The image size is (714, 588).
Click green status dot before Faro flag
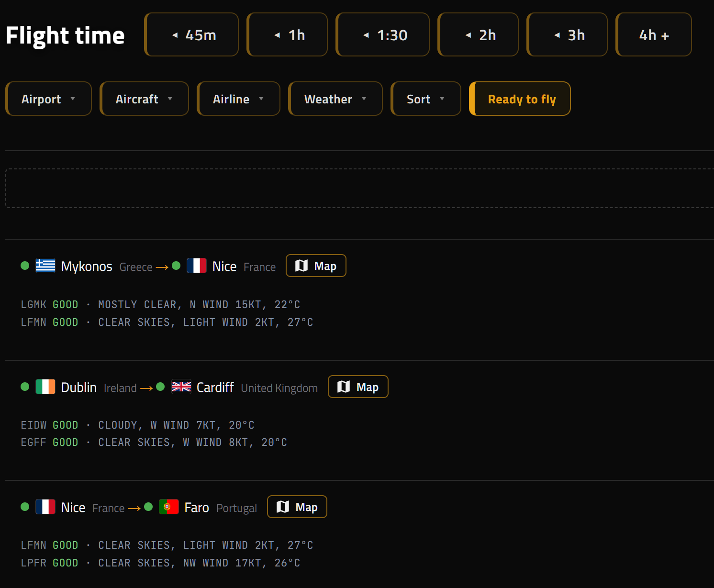click(148, 506)
